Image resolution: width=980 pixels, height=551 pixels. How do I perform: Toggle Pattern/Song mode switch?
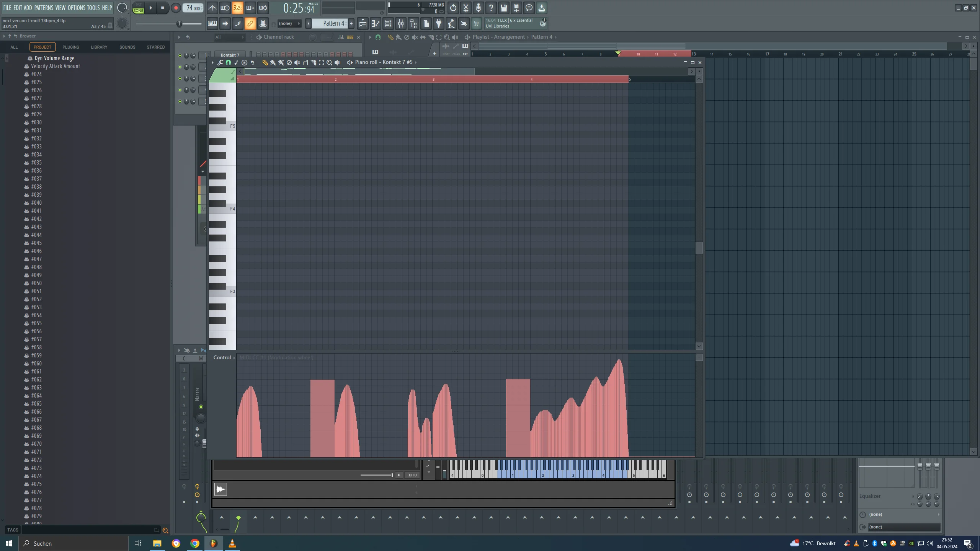tap(138, 8)
